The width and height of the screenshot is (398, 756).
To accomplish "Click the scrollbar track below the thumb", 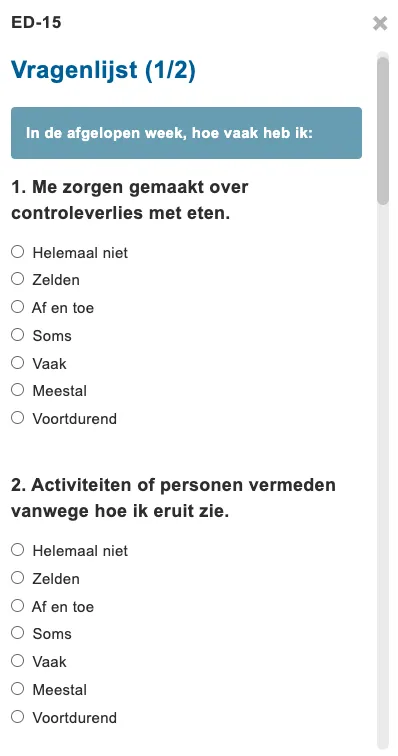I will point(383,477).
